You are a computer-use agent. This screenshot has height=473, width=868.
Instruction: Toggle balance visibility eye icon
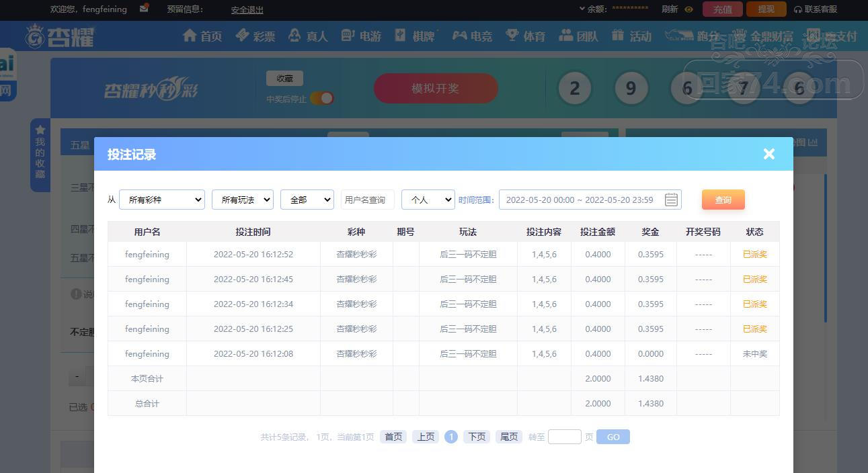pos(688,9)
